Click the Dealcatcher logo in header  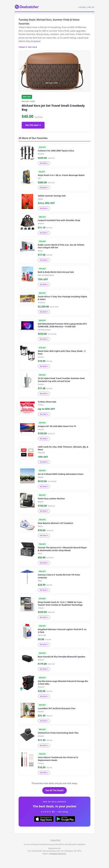[x=27, y=7]
